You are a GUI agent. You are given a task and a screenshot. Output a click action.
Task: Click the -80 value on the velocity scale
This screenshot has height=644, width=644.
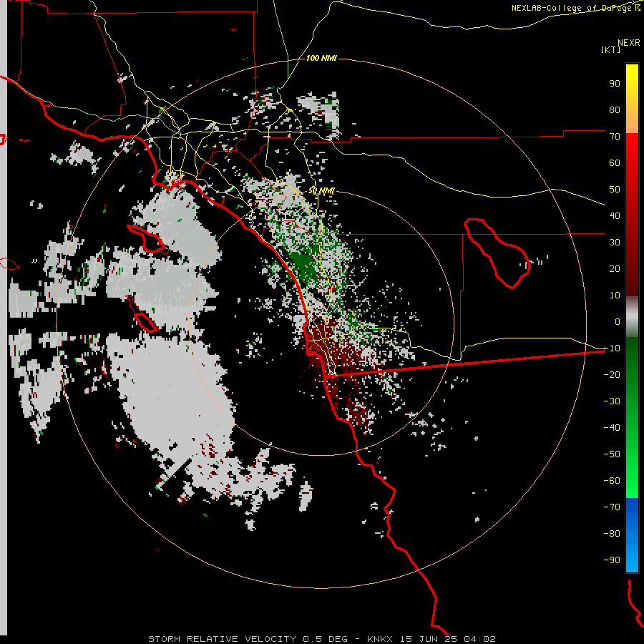coord(612,534)
